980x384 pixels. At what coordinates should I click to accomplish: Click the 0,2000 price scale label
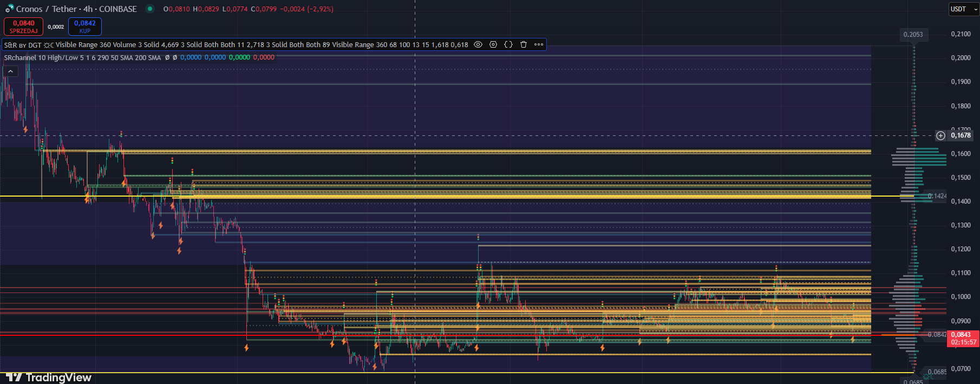pyautogui.click(x=961, y=58)
